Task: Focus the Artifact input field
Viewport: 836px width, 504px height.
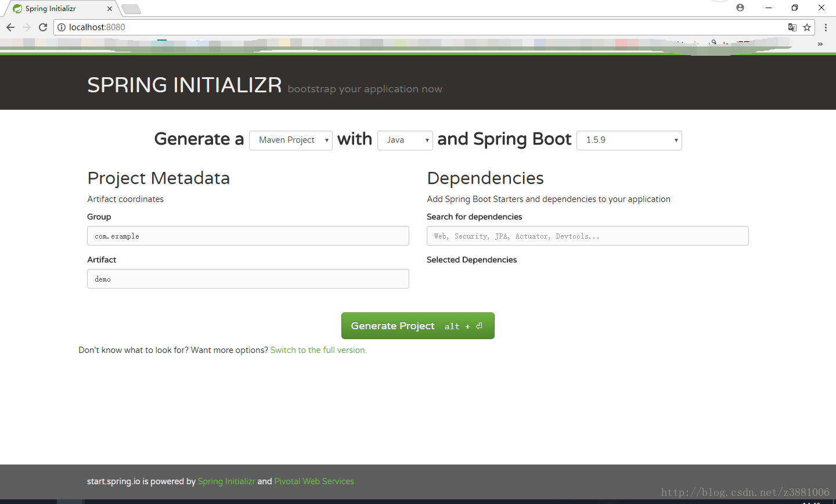Action: click(248, 279)
